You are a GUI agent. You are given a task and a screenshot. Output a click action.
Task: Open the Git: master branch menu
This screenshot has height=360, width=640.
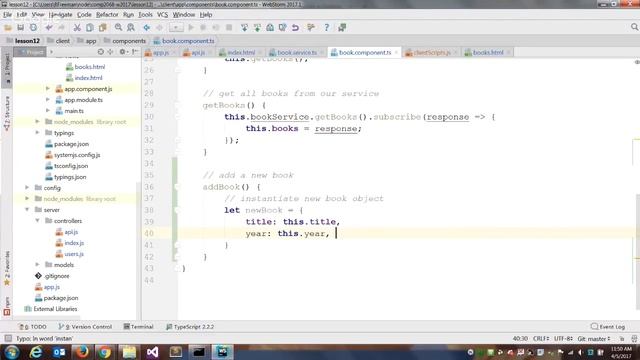[x=594, y=339]
